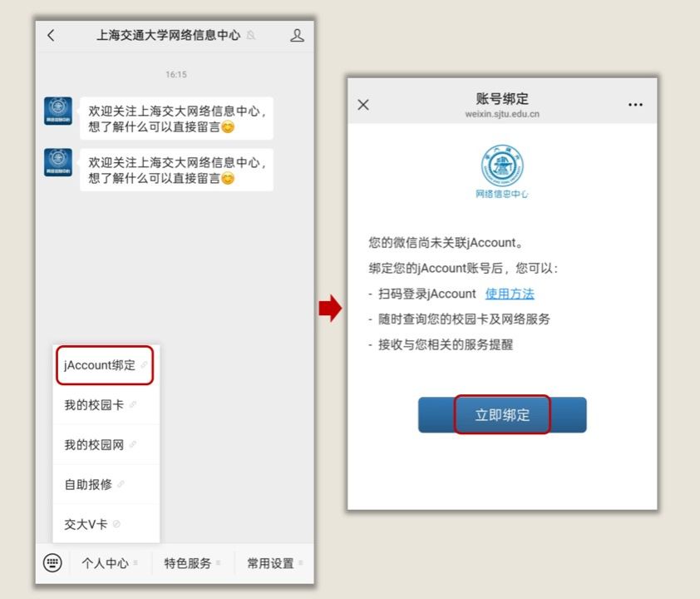Close the 账号绑定 page with X
The height and width of the screenshot is (599, 700).
coord(363,105)
